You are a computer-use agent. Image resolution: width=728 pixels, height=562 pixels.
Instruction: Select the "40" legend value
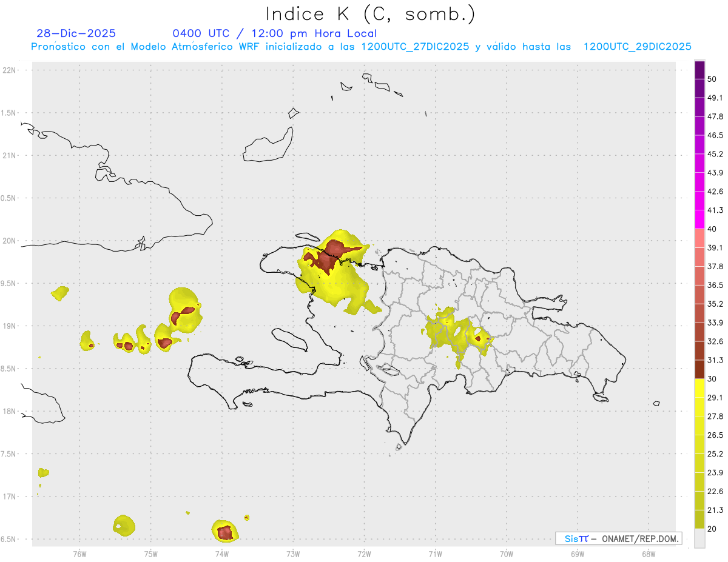(x=712, y=229)
